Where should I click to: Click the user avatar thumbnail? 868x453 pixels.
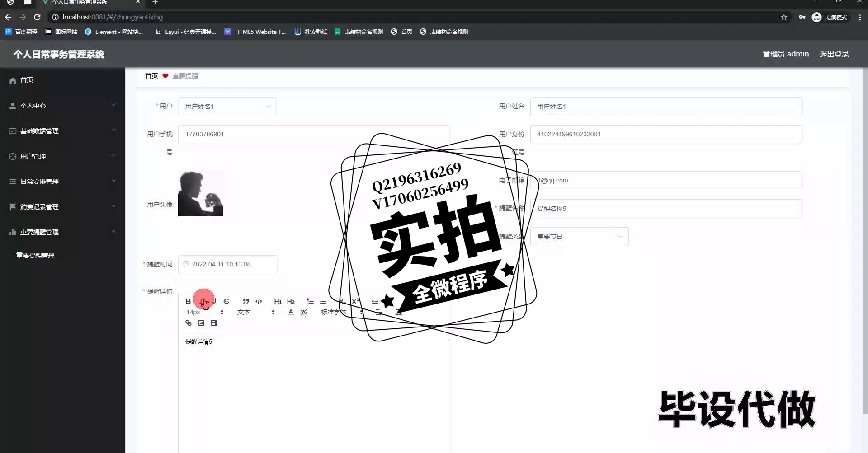pyautogui.click(x=200, y=193)
